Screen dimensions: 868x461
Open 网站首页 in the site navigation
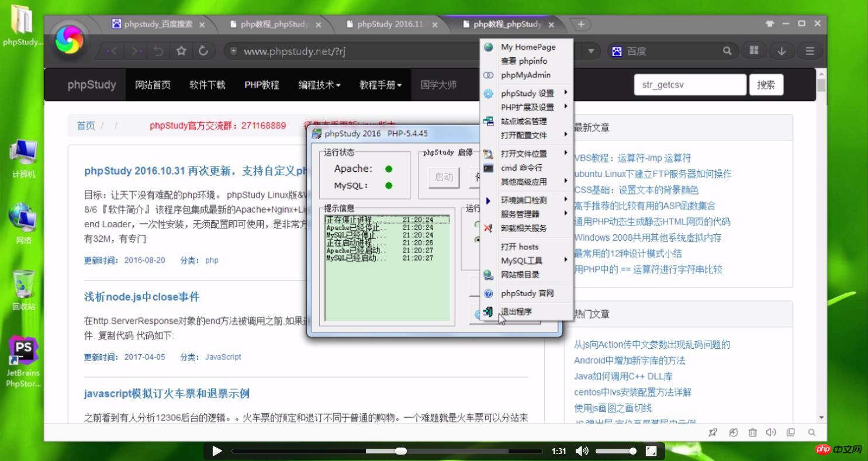[153, 85]
